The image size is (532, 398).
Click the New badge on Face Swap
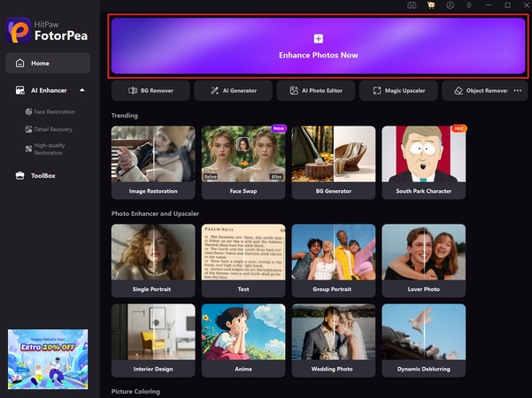[x=279, y=128]
